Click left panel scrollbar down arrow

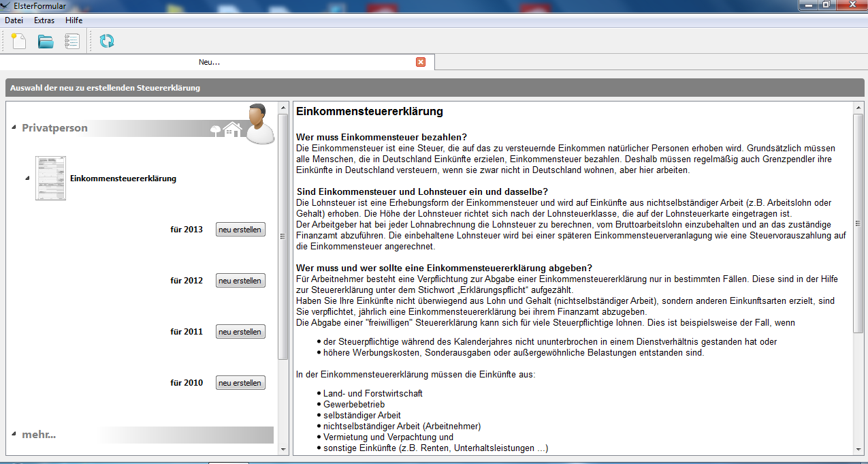point(283,449)
